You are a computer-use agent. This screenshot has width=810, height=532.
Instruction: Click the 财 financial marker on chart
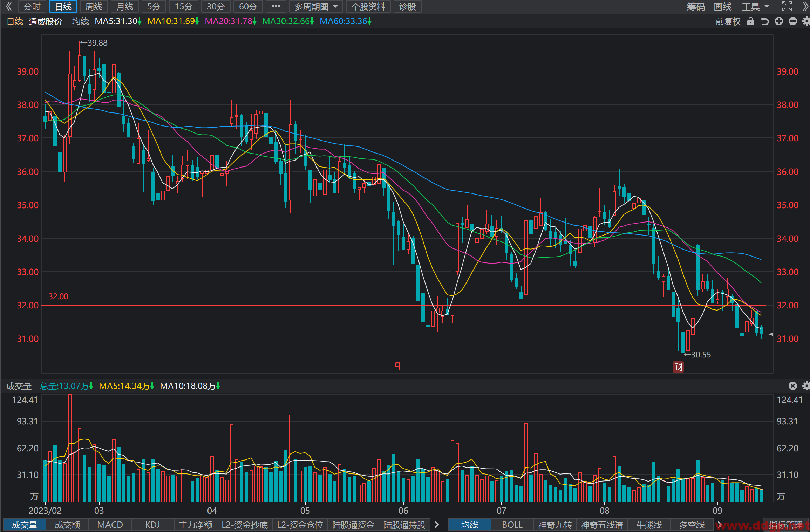pyautogui.click(x=678, y=367)
